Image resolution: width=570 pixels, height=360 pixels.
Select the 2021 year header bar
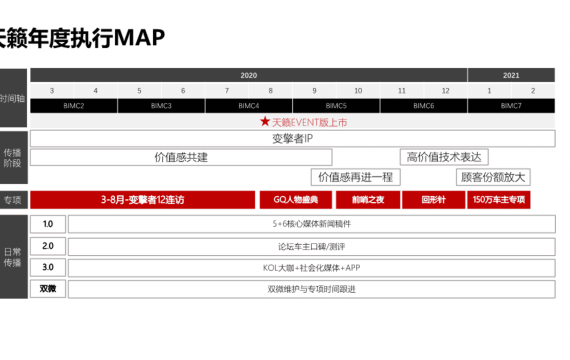click(511, 75)
